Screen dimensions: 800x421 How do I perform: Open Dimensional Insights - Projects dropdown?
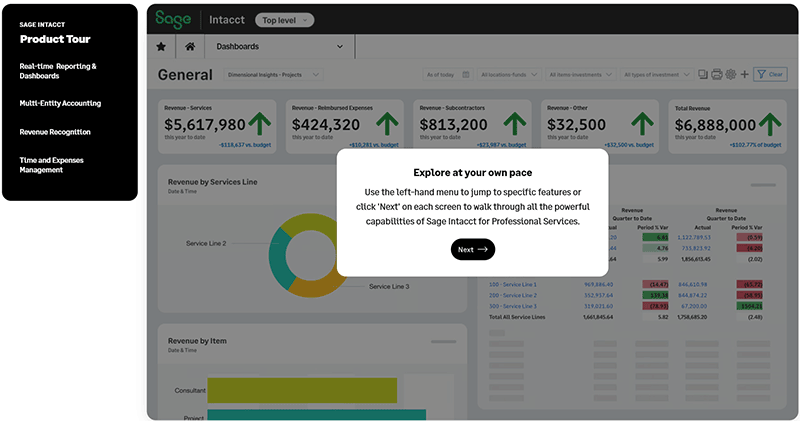273,75
